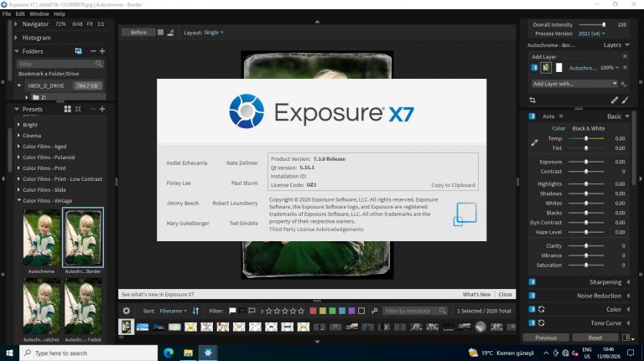Open Microsoft Edge from the taskbar
The height and width of the screenshot is (361, 644).
[x=169, y=353]
